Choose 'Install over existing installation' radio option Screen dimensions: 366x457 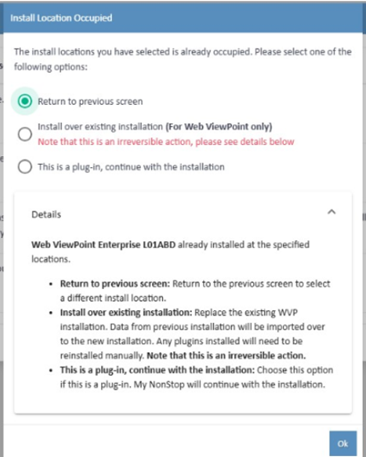pyautogui.click(x=25, y=134)
